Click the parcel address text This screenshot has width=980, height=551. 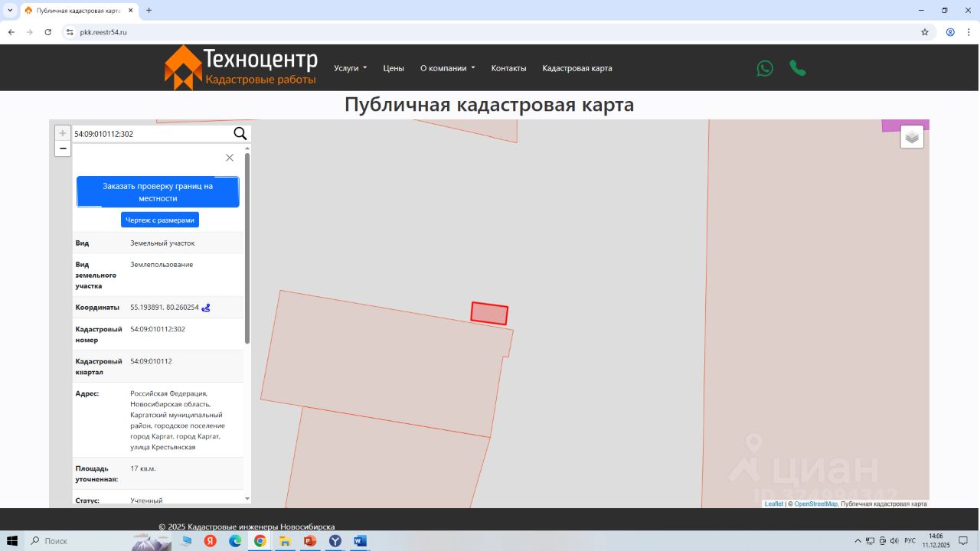point(178,420)
